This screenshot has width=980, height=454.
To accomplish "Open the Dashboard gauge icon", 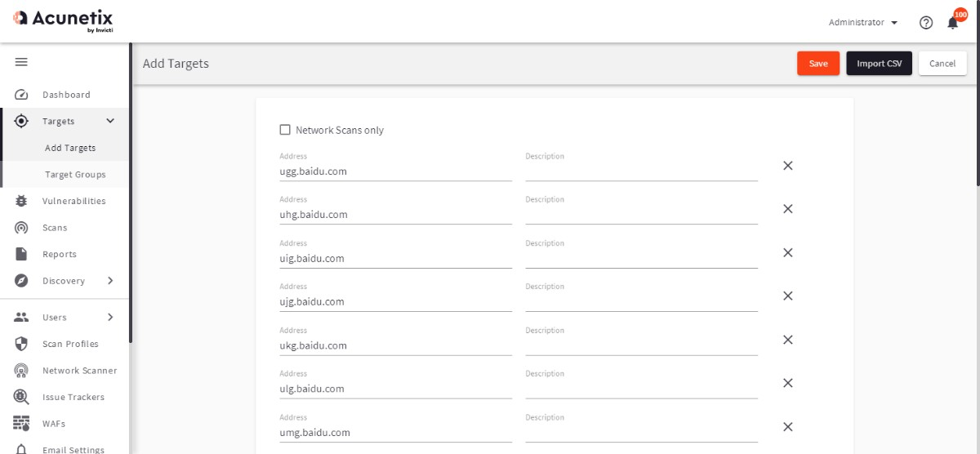I will pos(22,95).
